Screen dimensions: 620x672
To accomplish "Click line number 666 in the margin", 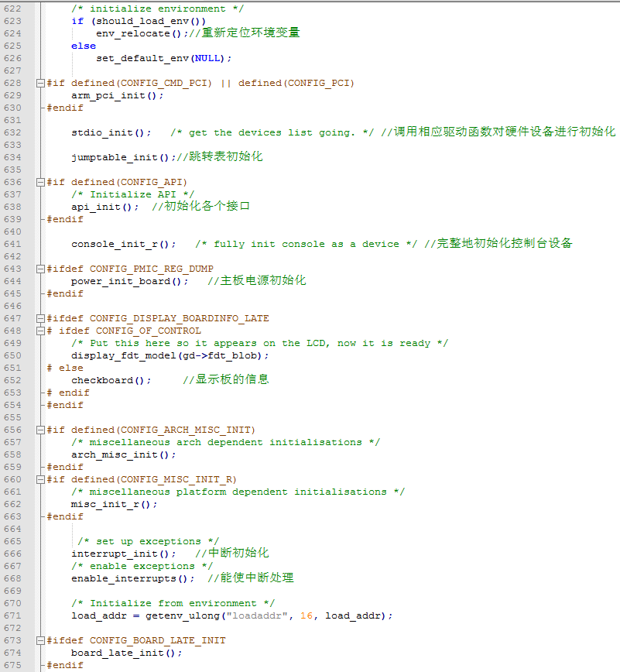I will click(x=12, y=554).
